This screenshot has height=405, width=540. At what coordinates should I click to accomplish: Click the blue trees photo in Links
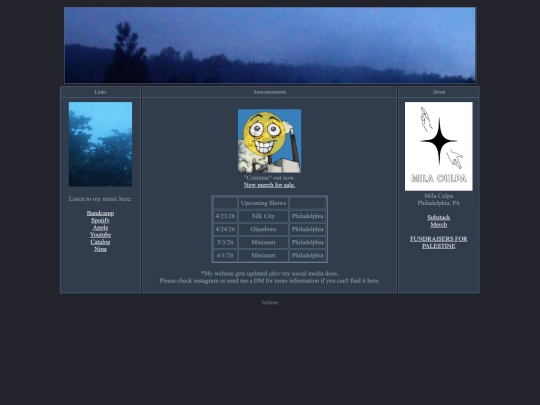(100, 144)
